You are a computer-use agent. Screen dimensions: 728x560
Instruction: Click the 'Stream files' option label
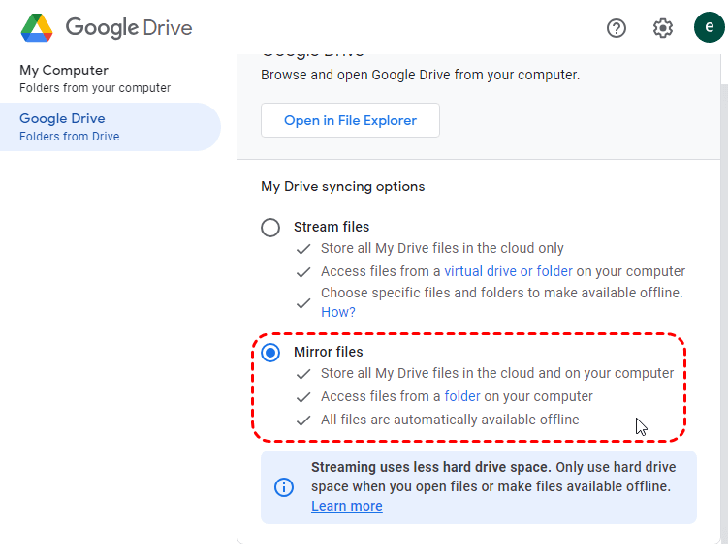[x=331, y=227]
